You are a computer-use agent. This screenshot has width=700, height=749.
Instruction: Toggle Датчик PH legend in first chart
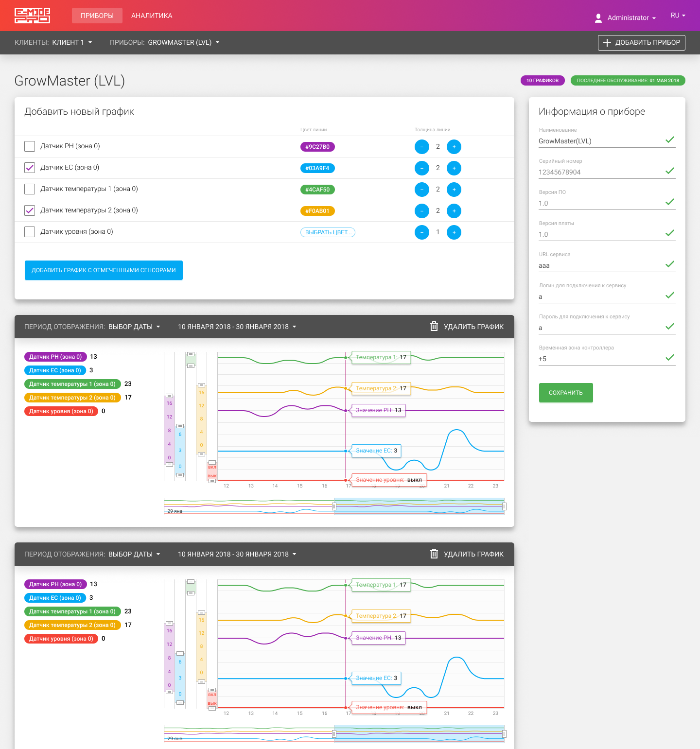pos(55,357)
